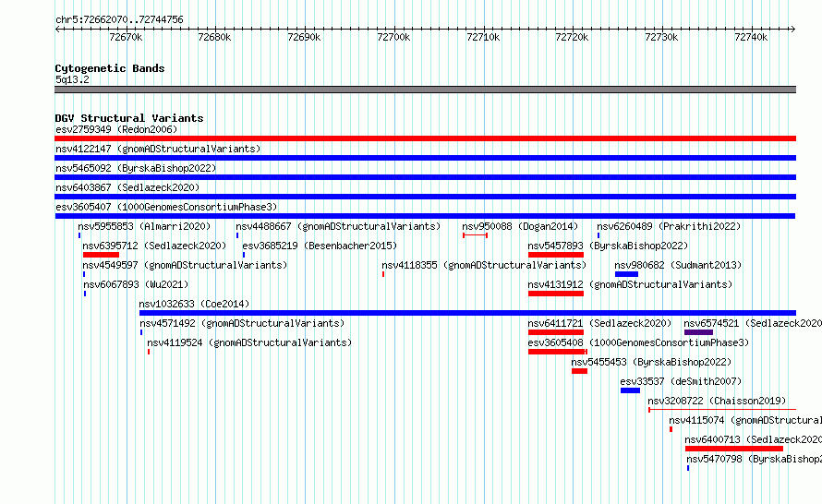Open nsv4119524 (gnomADStructuralVariants) label
822x504 pixels.
click(x=249, y=342)
